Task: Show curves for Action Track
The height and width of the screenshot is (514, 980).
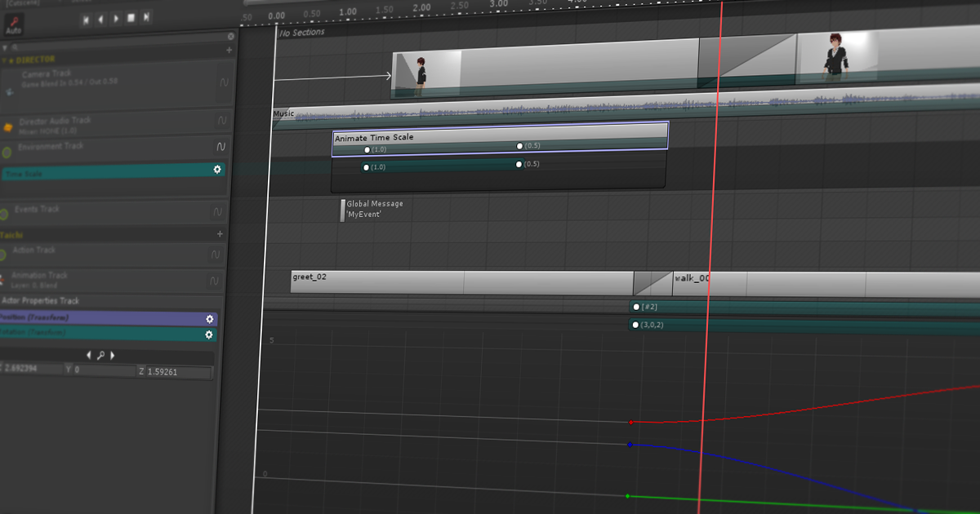Action: 216,255
